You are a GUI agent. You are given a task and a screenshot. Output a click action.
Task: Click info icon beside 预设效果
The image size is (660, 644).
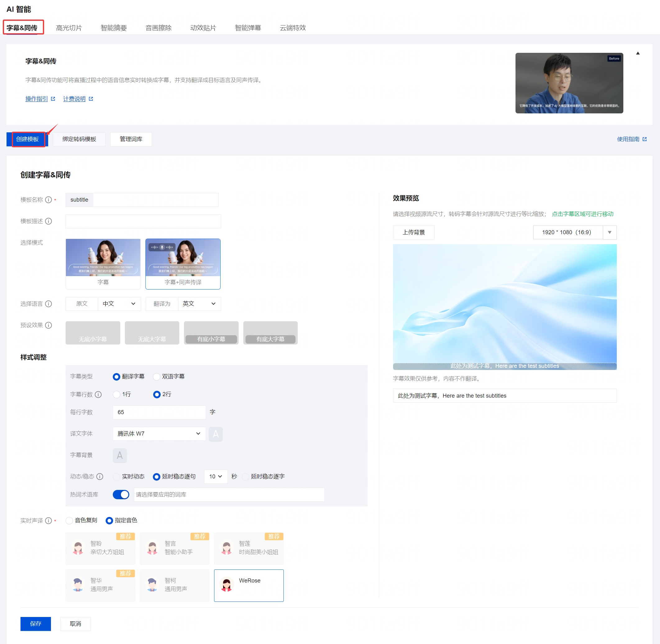[x=48, y=325]
